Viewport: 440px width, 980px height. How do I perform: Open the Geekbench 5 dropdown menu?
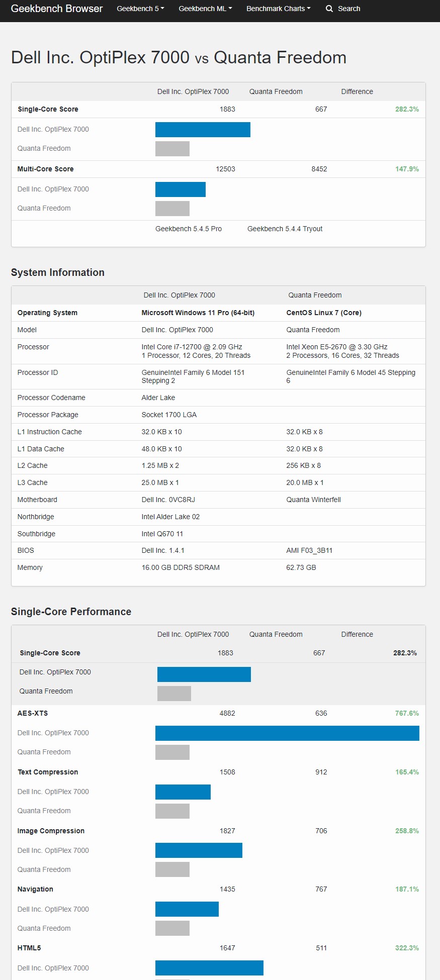[x=140, y=9]
